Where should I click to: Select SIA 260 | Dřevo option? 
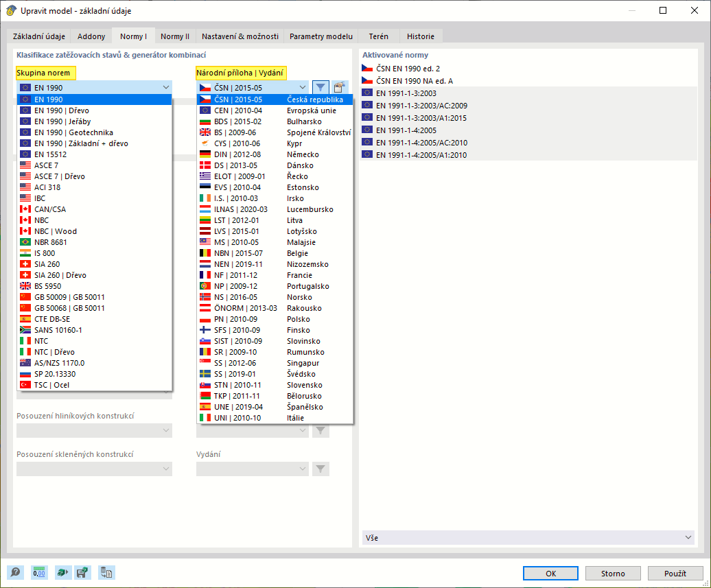pos(94,275)
